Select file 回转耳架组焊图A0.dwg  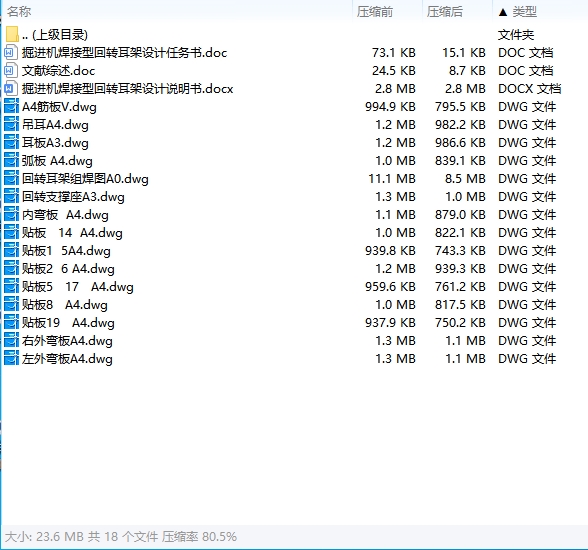85,179
